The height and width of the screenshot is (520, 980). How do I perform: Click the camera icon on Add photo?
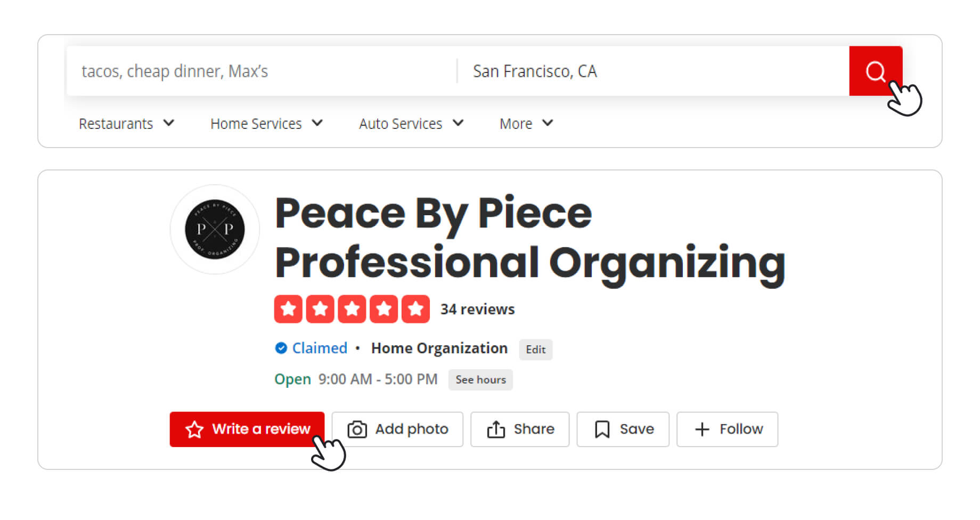tap(357, 429)
